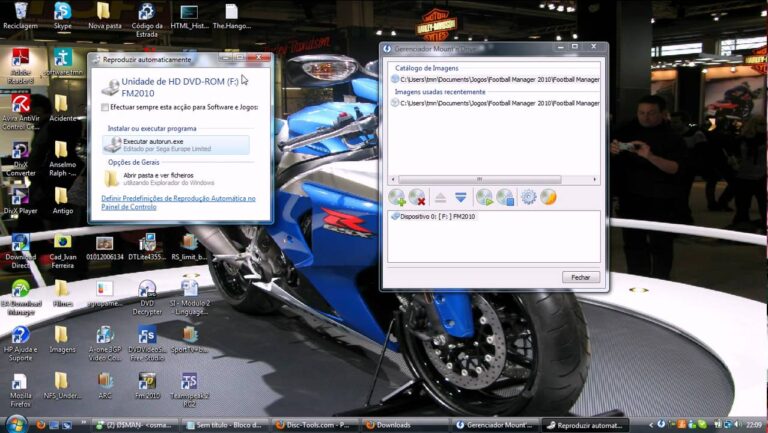Switch to Disc-Tools.com taskbar button
The width and height of the screenshot is (768, 433).
tap(313, 425)
